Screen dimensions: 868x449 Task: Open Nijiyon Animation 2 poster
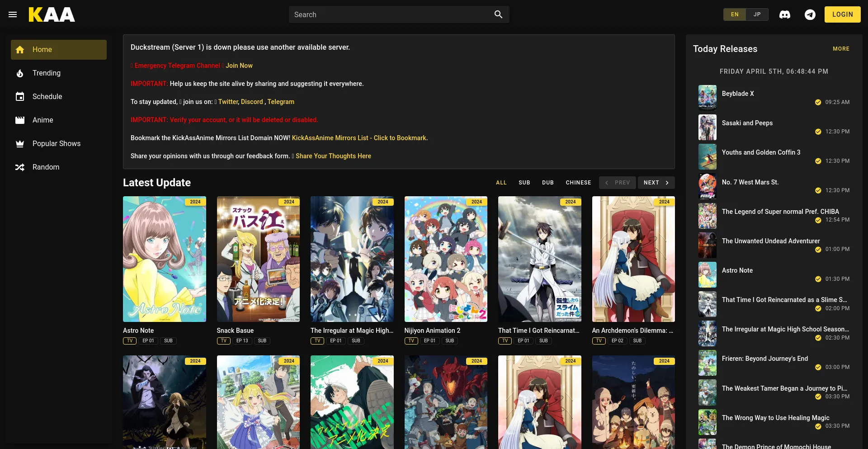click(x=446, y=259)
